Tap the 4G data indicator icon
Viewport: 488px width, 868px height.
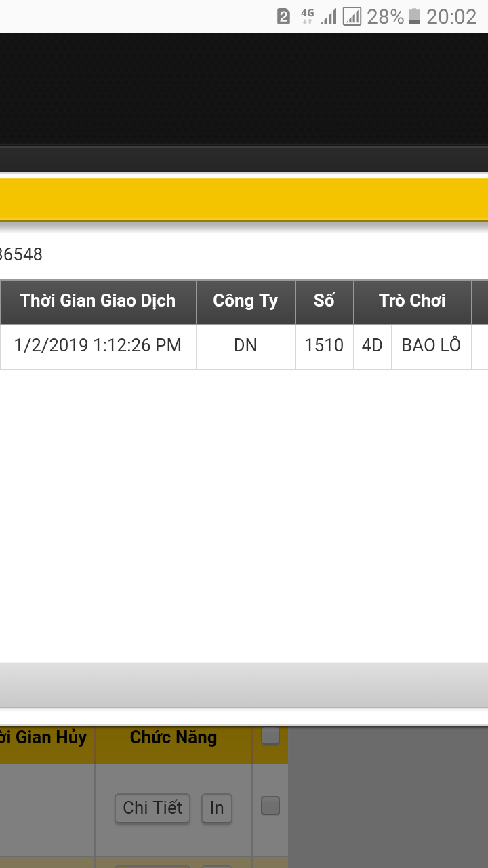click(x=307, y=16)
